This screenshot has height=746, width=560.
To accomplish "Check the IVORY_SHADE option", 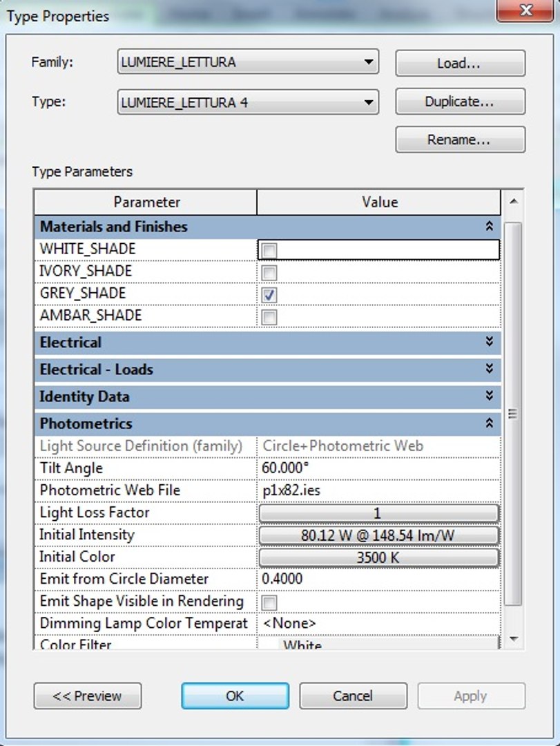I will 269,272.
